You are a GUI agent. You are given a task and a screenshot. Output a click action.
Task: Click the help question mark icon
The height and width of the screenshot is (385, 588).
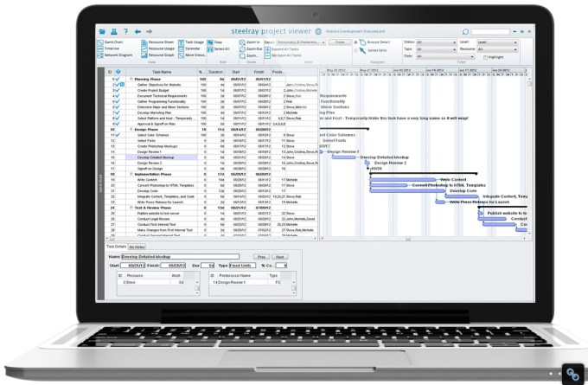(x=127, y=30)
